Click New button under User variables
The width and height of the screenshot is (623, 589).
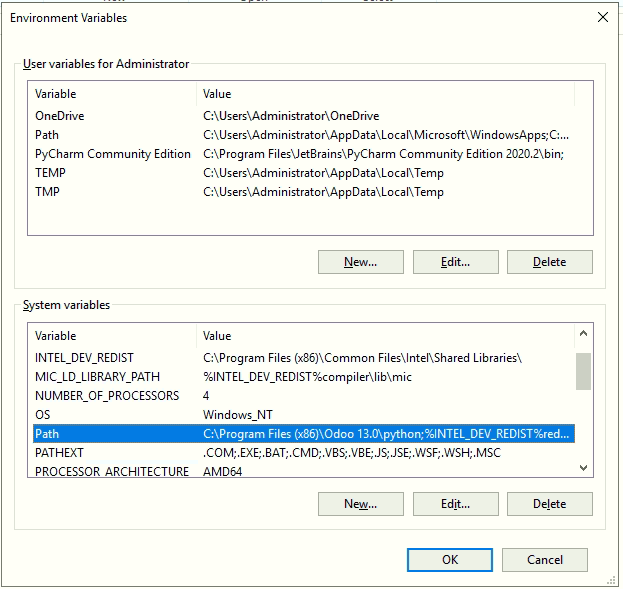pos(360,262)
